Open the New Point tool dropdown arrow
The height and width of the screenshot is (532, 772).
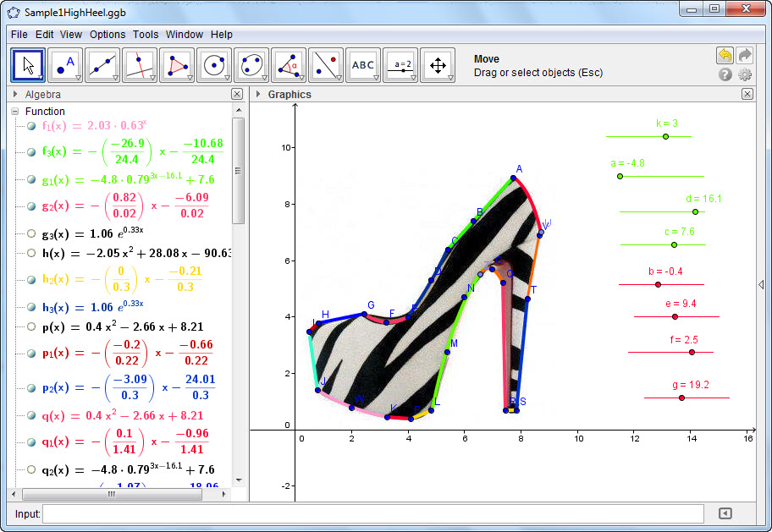78,78
